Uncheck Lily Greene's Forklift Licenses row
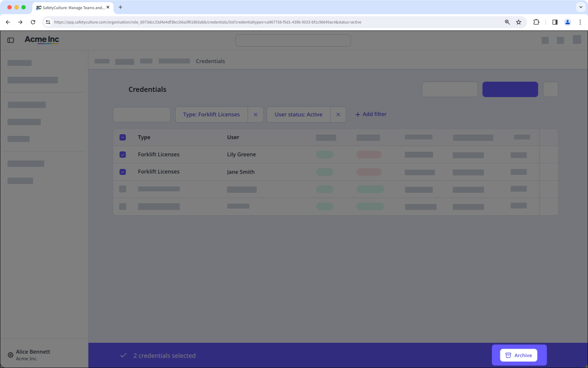The image size is (588, 368). tap(122, 155)
